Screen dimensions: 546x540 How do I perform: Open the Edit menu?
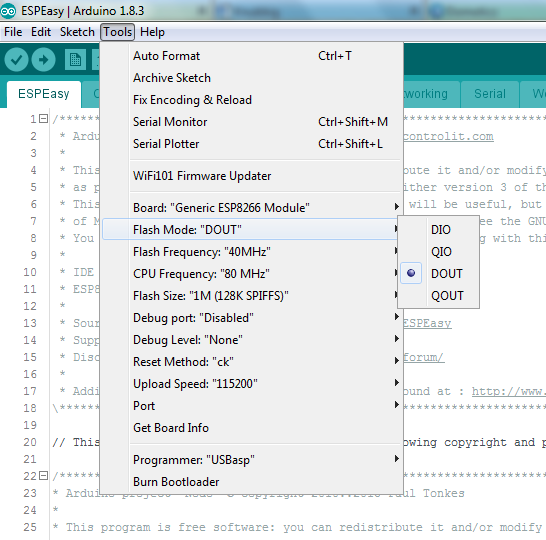tap(41, 32)
